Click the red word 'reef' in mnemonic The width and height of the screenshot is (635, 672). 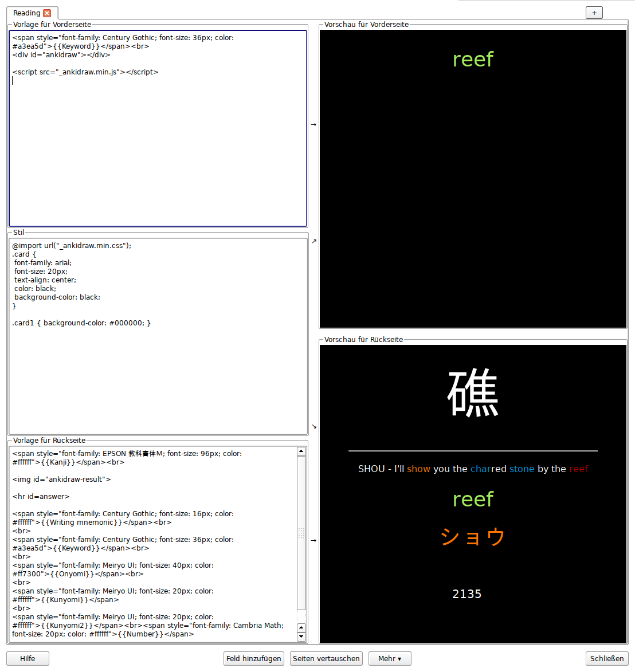point(578,469)
